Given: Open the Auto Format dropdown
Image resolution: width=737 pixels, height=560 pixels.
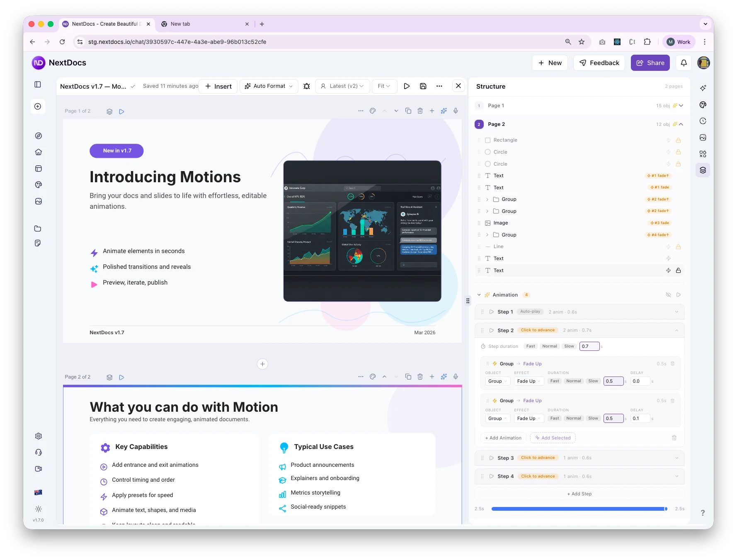Looking at the screenshot, I should 269,86.
